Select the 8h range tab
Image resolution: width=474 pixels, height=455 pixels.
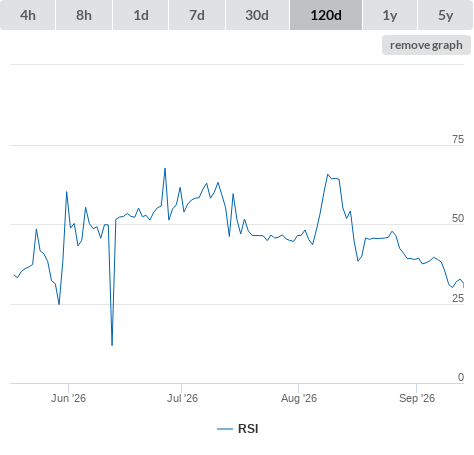click(x=84, y=15)
